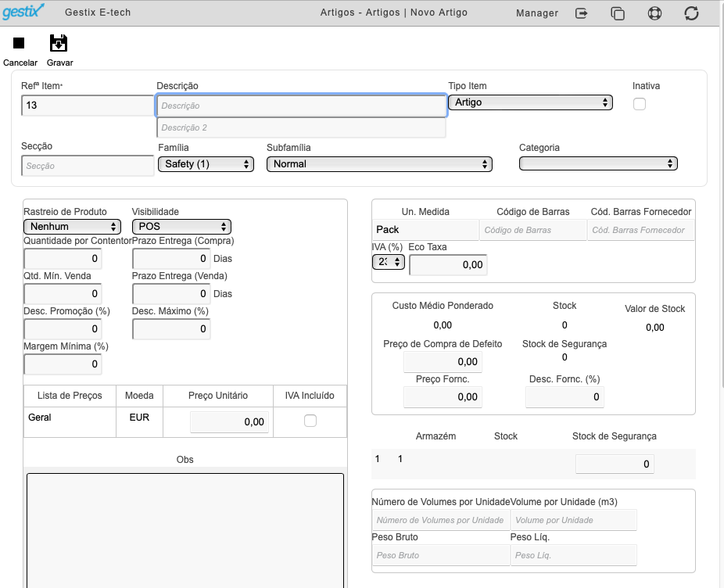Click the Lista de Preços column header
The width and height of the screenshot is (724, 588).
coord(70,396)
